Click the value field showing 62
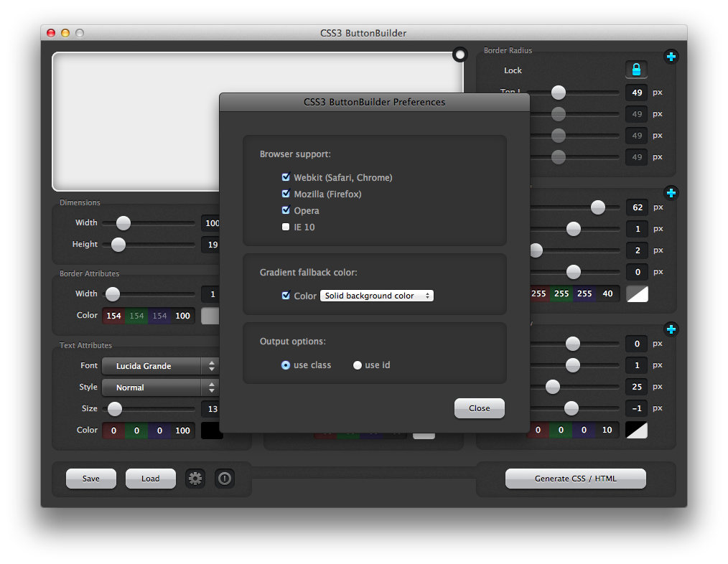Viewport: 728px width, 564px height. (637, 207)
